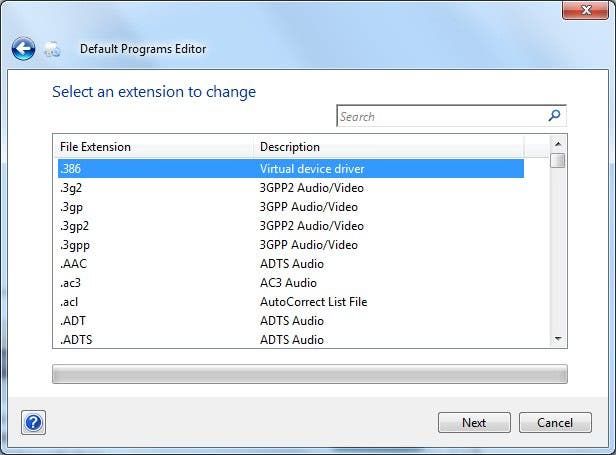Focus the Search input field
This screenshot has width=616, height=455.
[451, 116]
